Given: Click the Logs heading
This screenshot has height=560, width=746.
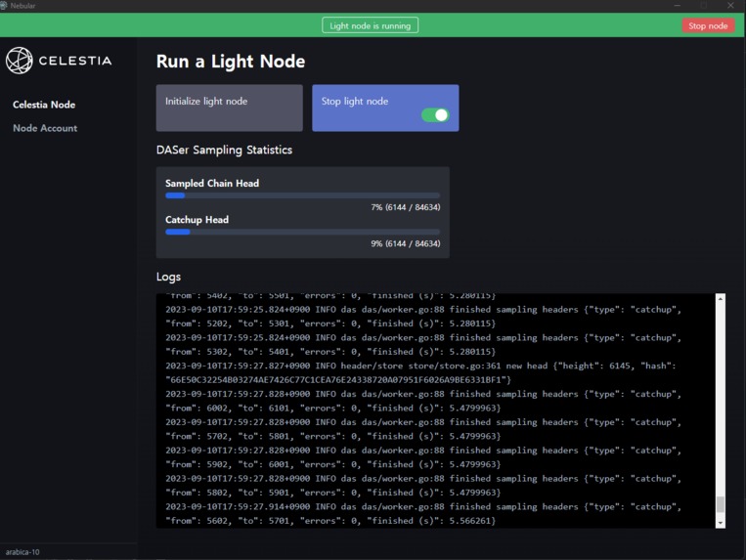Looking at the screenshot, I should point(168,277).
